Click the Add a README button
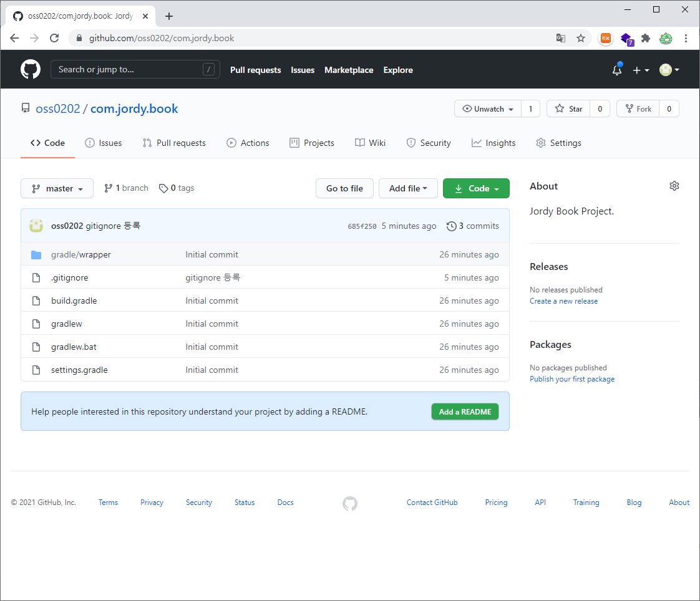 click(x=465, y=412)
